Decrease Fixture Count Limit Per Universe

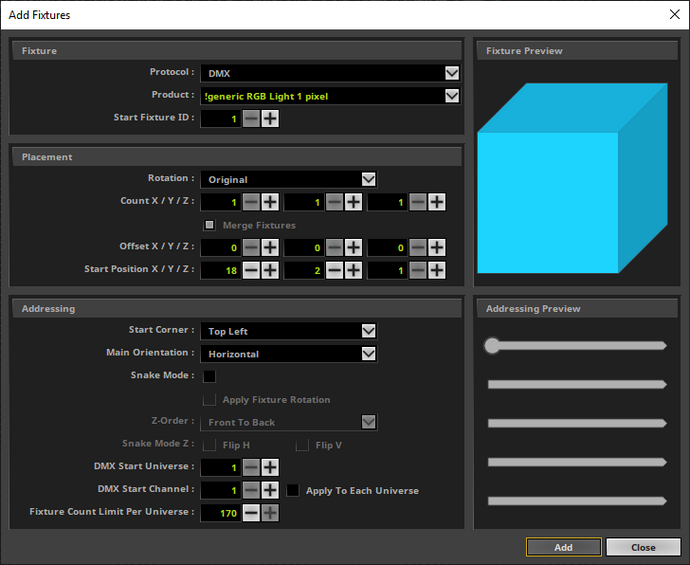coord(251,513)
